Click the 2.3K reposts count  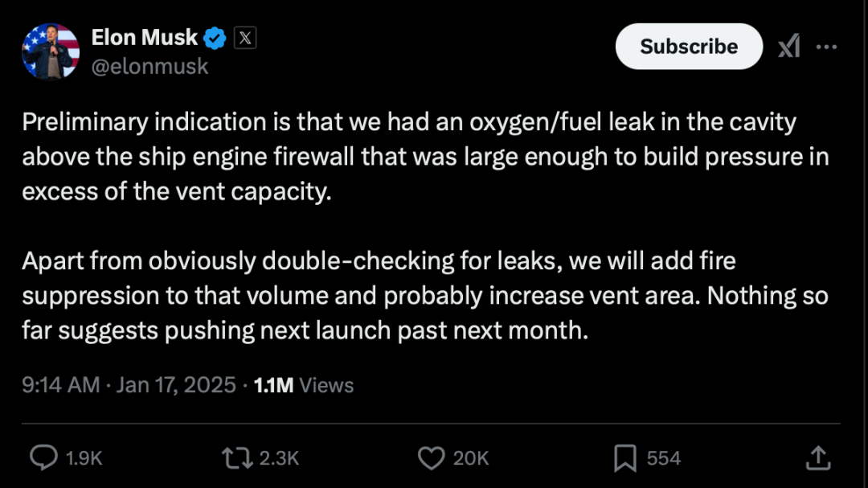click(279, 458)
